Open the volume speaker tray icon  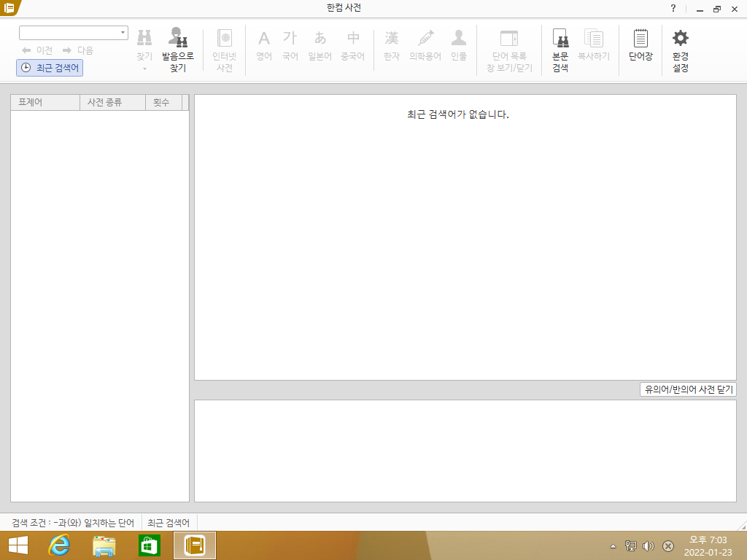click(649, 545)
